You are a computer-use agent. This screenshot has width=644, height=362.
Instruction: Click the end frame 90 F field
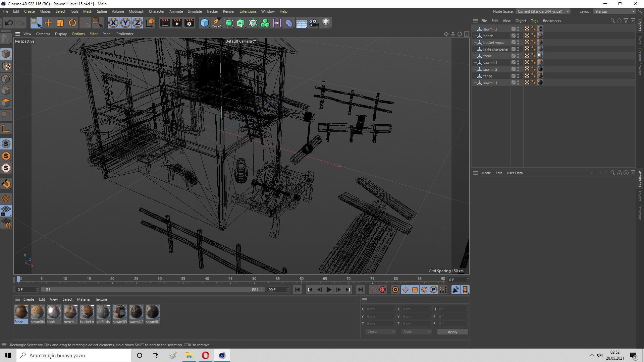pyautogui.click(x=278, y=289)
